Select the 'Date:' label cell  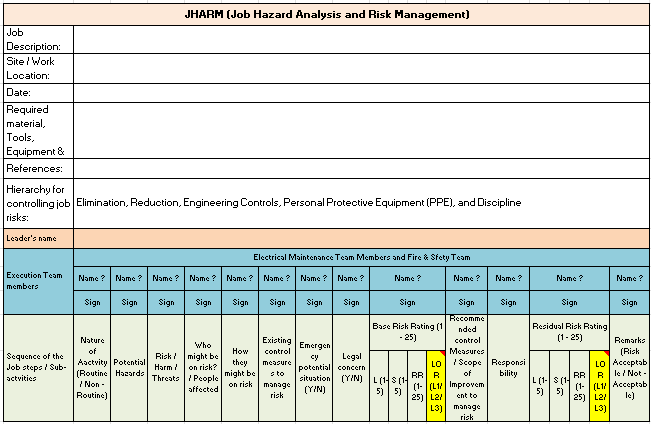pos(39,93)
